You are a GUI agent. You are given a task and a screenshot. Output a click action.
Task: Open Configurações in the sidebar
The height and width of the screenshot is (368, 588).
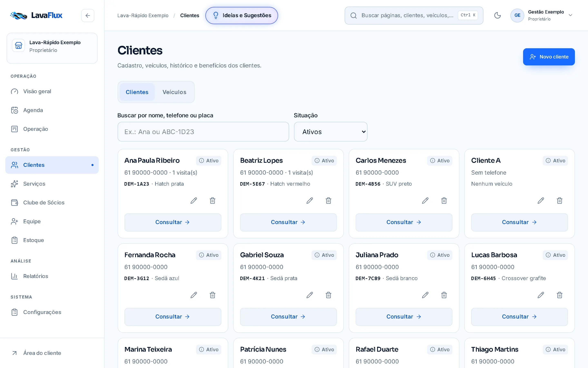52,312
